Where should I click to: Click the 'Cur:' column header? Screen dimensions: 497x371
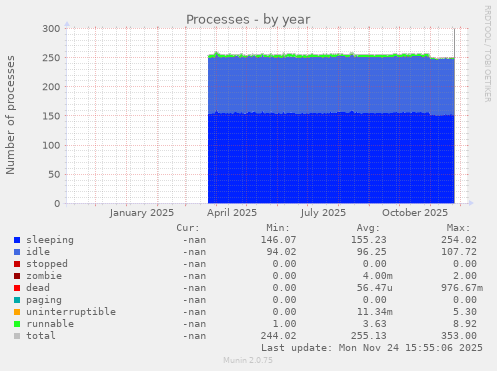click(x=188, y=228)
